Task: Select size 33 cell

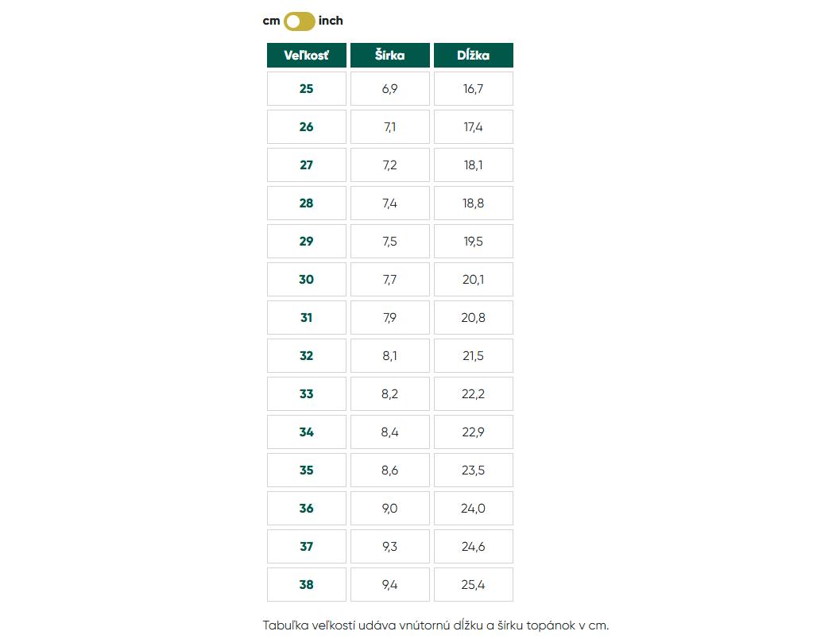Action: coord(307,394)
